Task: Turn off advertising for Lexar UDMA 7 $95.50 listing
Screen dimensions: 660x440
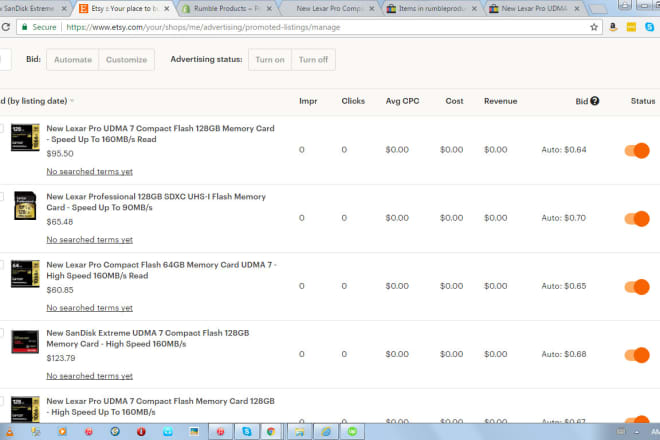Action: click(637, 150)
